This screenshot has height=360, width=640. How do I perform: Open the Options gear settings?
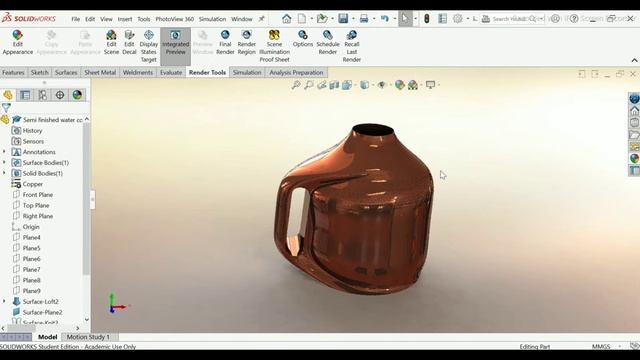point(458,19)
